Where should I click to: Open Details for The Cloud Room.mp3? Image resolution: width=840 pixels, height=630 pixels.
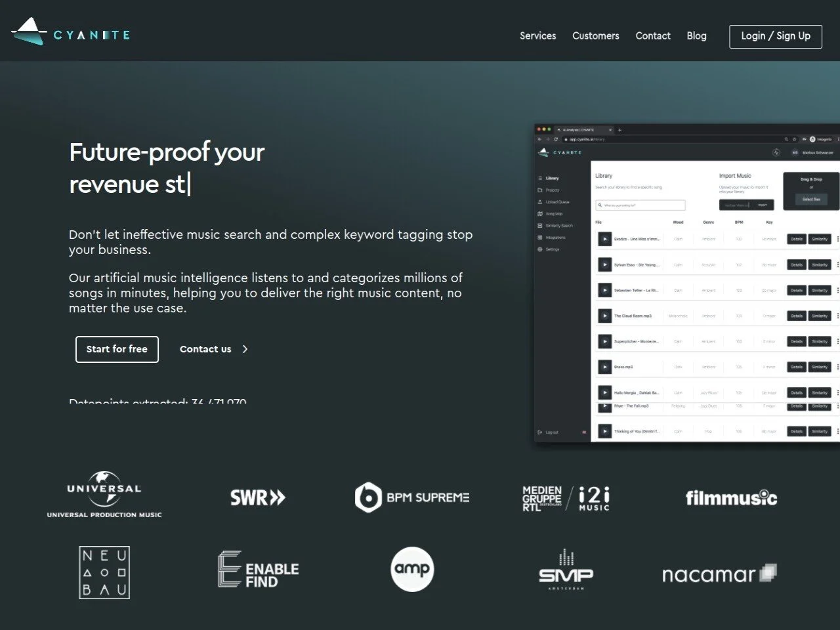pos(797,316)
